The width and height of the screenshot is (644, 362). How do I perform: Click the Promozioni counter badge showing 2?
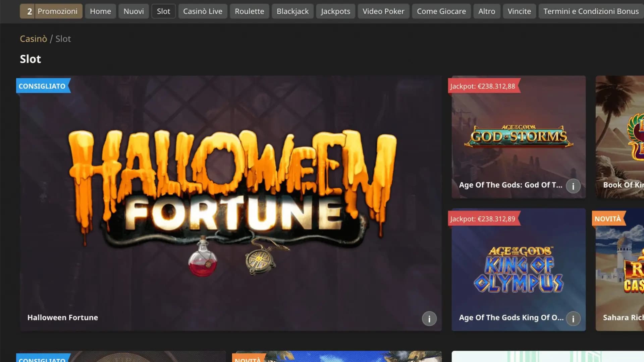click(29, 11)
